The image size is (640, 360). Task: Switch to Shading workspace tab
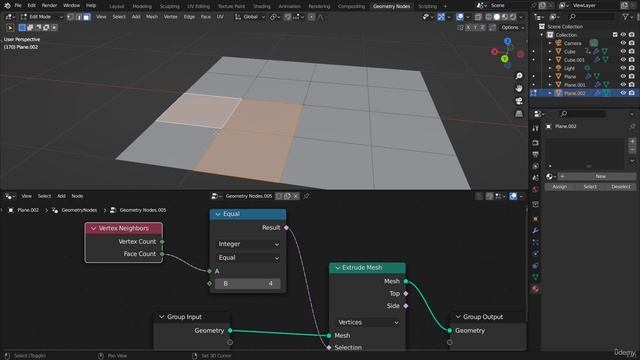(262, 6)
